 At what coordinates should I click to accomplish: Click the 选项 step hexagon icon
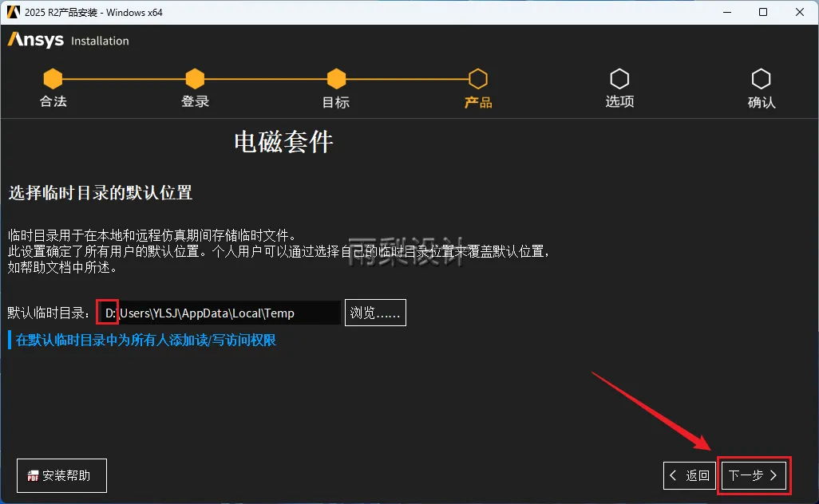coord(619,79)
